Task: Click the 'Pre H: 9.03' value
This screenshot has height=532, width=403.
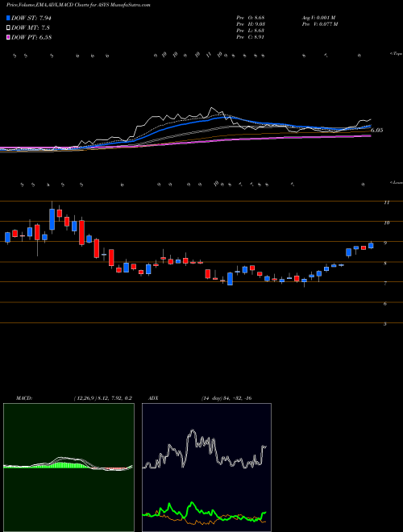Action: [x=251, y=23]
